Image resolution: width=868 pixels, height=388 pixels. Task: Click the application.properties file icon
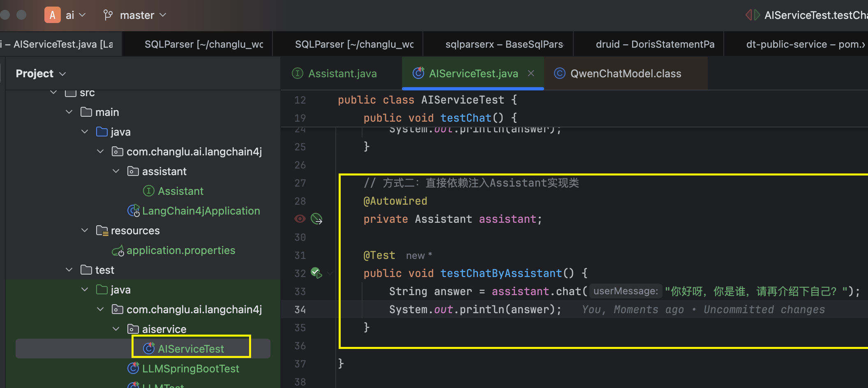[118, 250]
